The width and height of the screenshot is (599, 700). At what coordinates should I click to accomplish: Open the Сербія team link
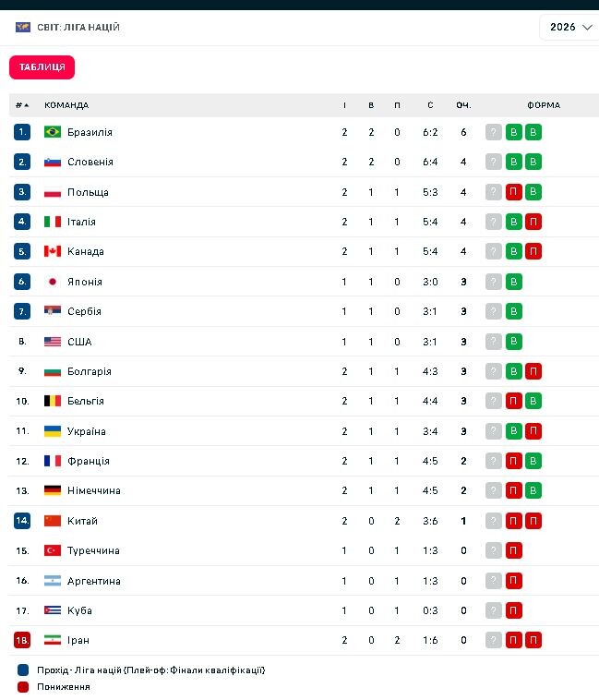click(84, 311)
